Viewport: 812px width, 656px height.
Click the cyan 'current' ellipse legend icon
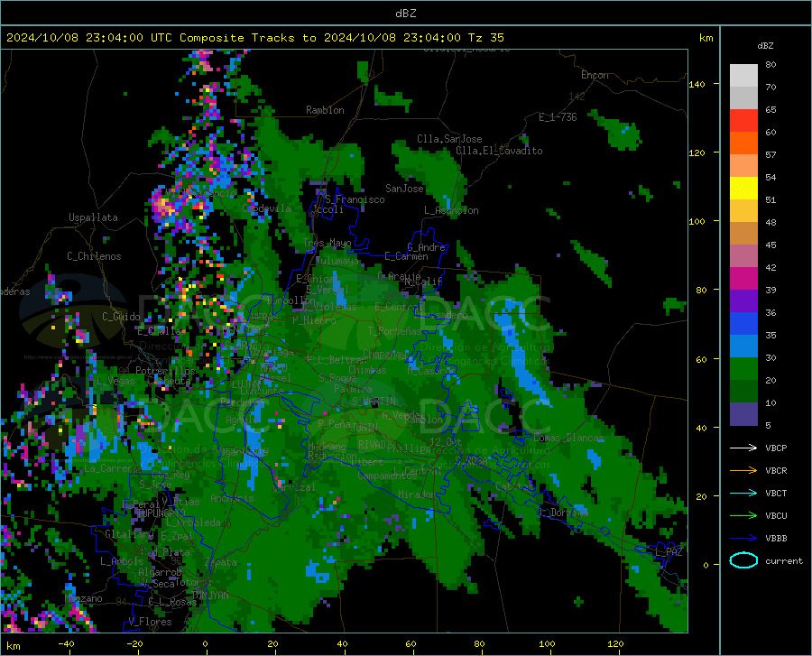743,560
